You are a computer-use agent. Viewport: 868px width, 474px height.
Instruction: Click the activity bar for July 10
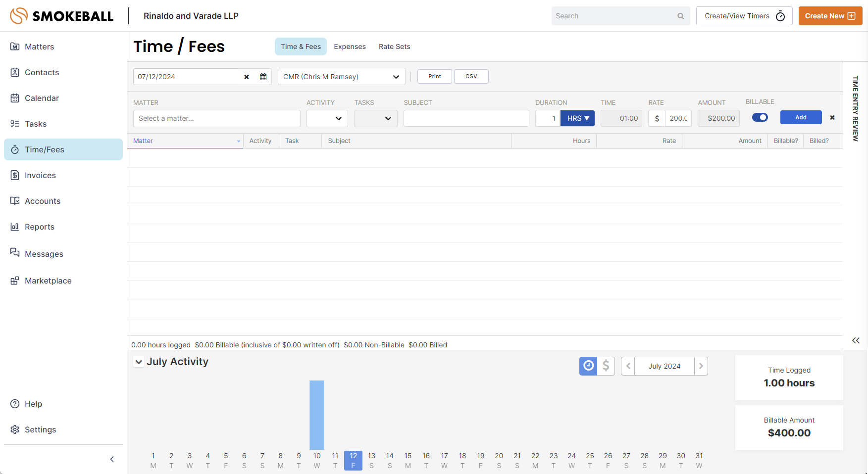(x=317, y=415)
